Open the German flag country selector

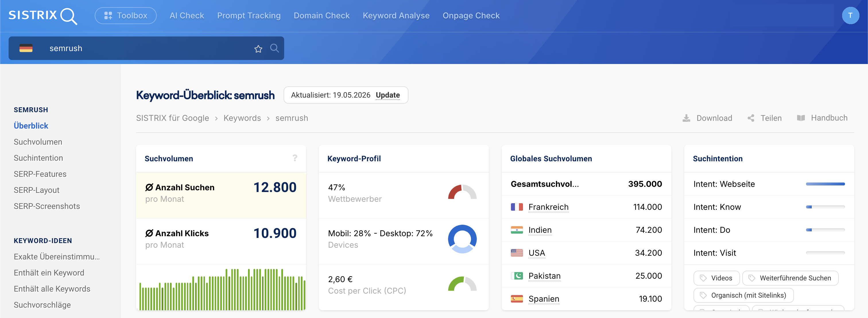click(x=26, y=48)
